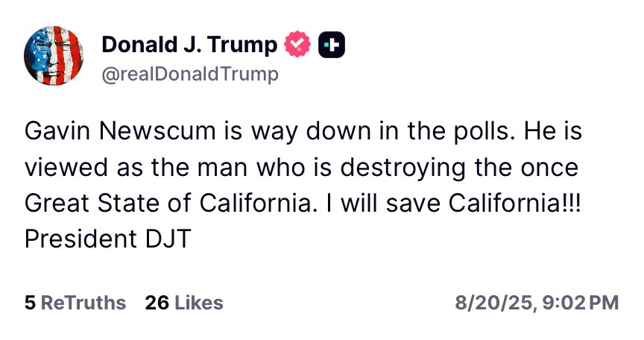Click the ReTruths count number 5

coord(30,303)
